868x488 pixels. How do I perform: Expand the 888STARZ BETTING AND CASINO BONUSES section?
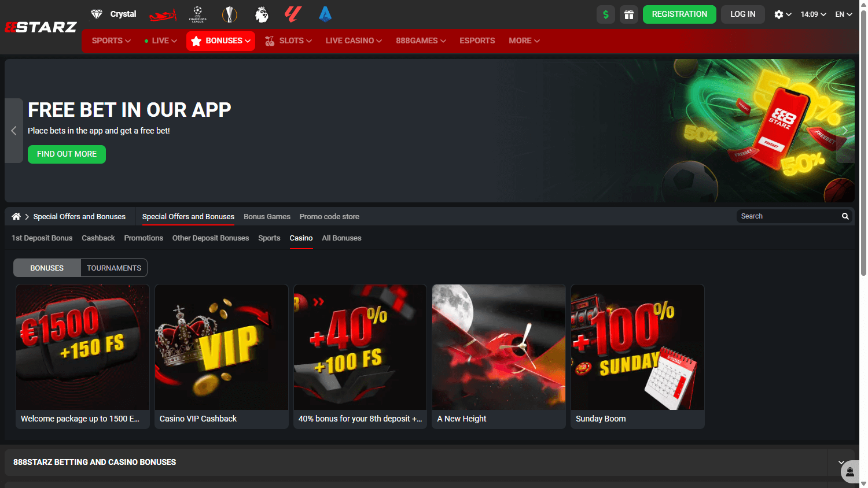[841, 462]
